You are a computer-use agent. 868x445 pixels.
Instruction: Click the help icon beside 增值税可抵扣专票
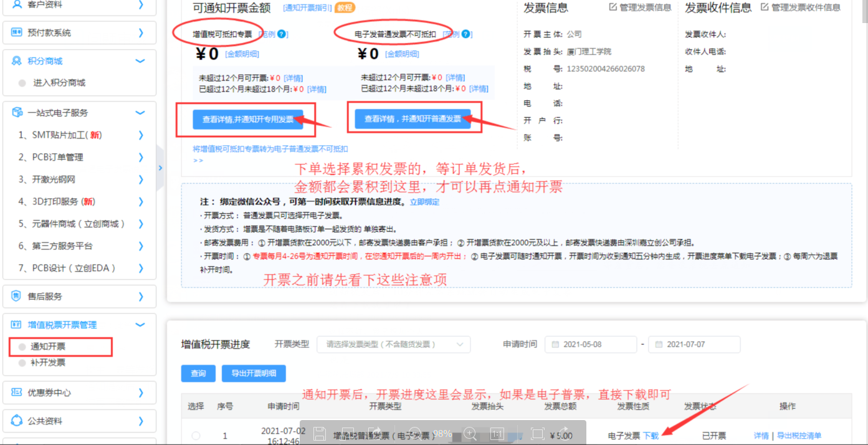[x=282, y=34]
